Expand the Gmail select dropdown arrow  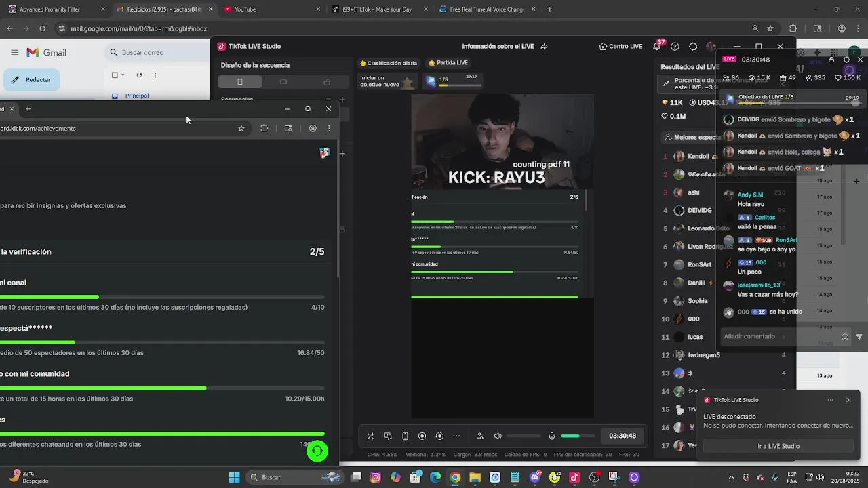point(123,75)
